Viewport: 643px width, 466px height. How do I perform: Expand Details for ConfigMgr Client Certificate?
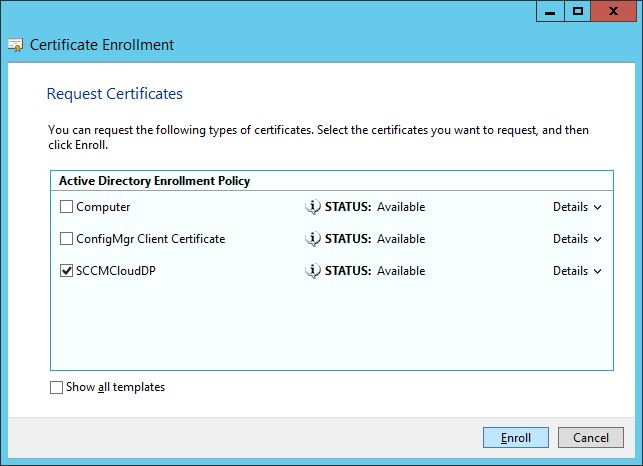click(x=577, y=239)
